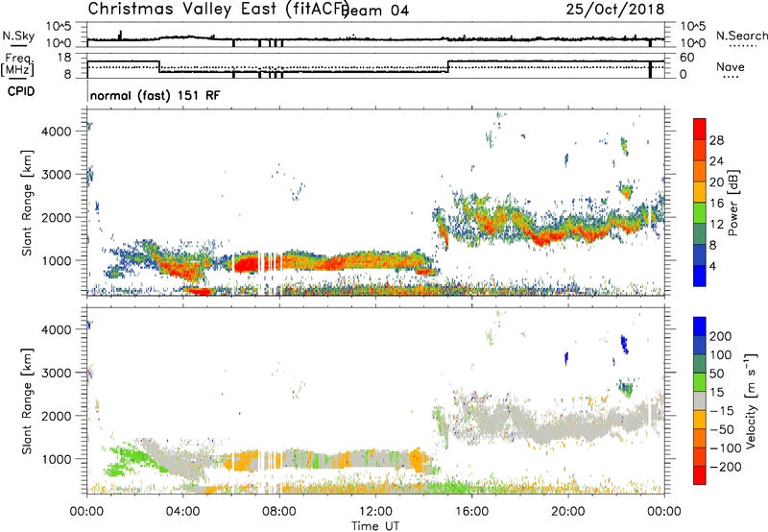
Task: Click the 'Velocity [m s-1]' colorbar title
Action: [751, 400]
